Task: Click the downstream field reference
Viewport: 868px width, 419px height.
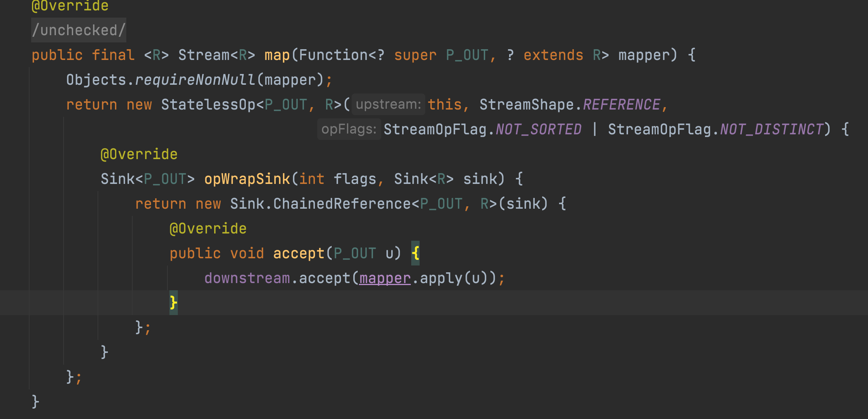Action: coord(247,278)
